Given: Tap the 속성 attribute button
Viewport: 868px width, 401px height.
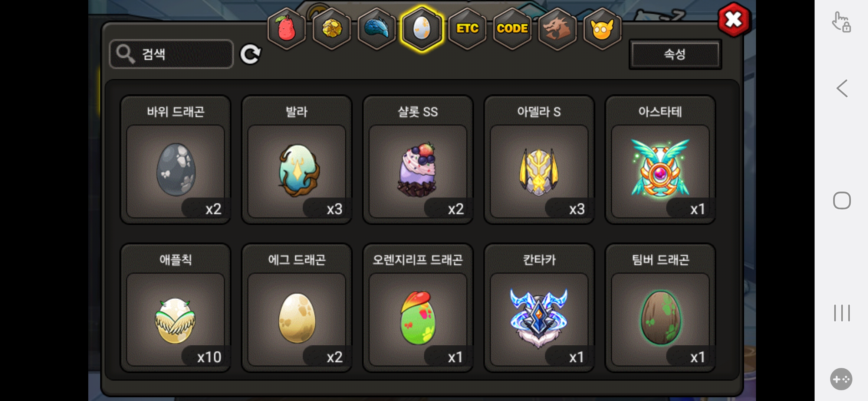Looking at the screenshot, I should (x=675, y=54).
